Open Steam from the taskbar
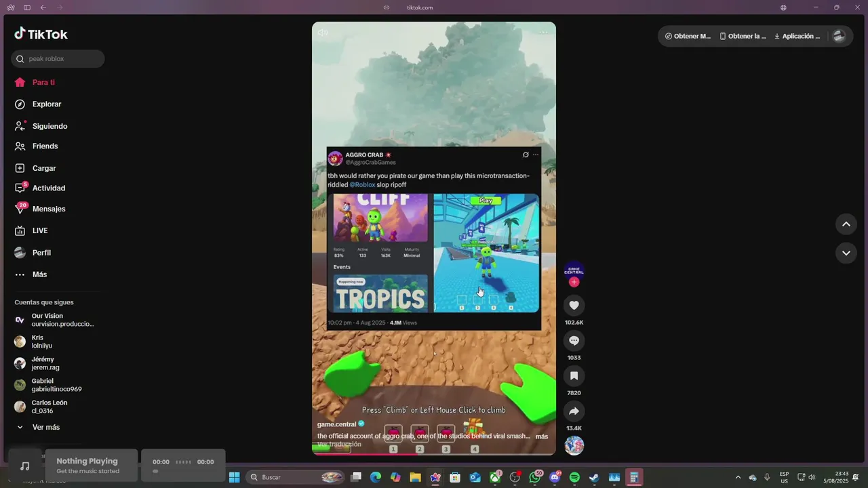The image size is (868, 488). (x=594, y=478)
